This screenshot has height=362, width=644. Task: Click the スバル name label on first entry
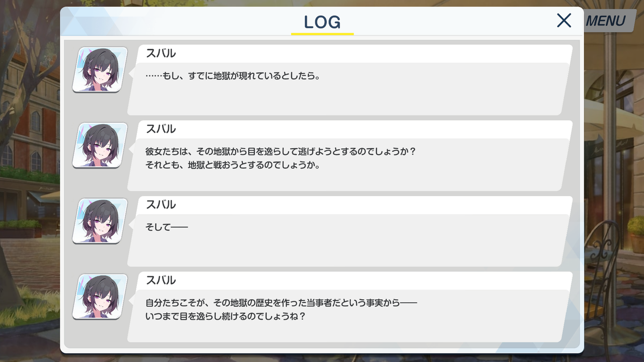click(160, 53)
